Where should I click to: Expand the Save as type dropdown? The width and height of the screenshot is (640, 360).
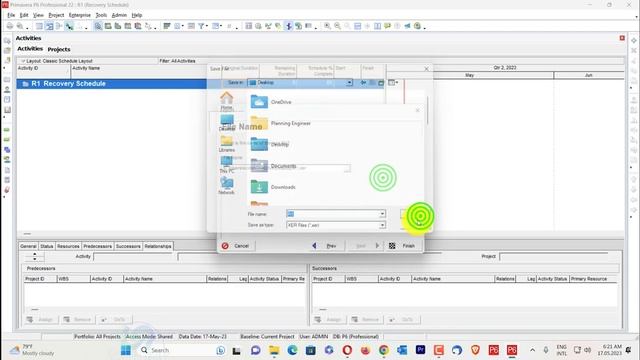click(x=382, y=225)
